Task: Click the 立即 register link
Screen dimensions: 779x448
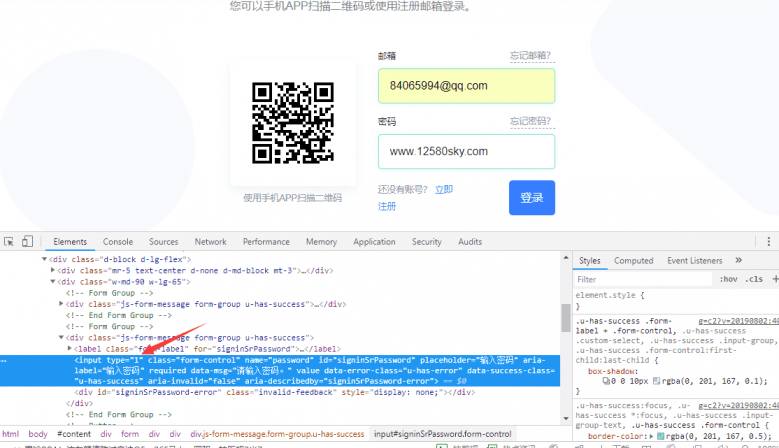Action: pyautogui.click(x=444, y=189)
